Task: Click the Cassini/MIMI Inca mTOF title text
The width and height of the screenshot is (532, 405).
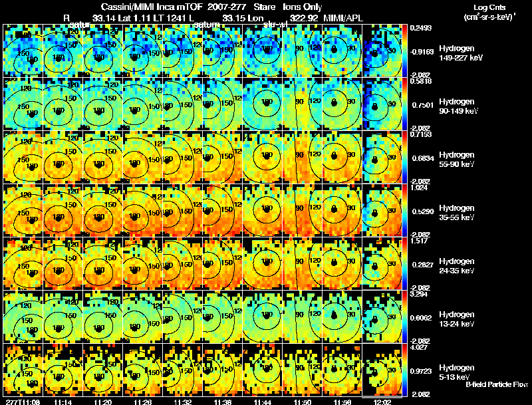Action: point(152,7)
